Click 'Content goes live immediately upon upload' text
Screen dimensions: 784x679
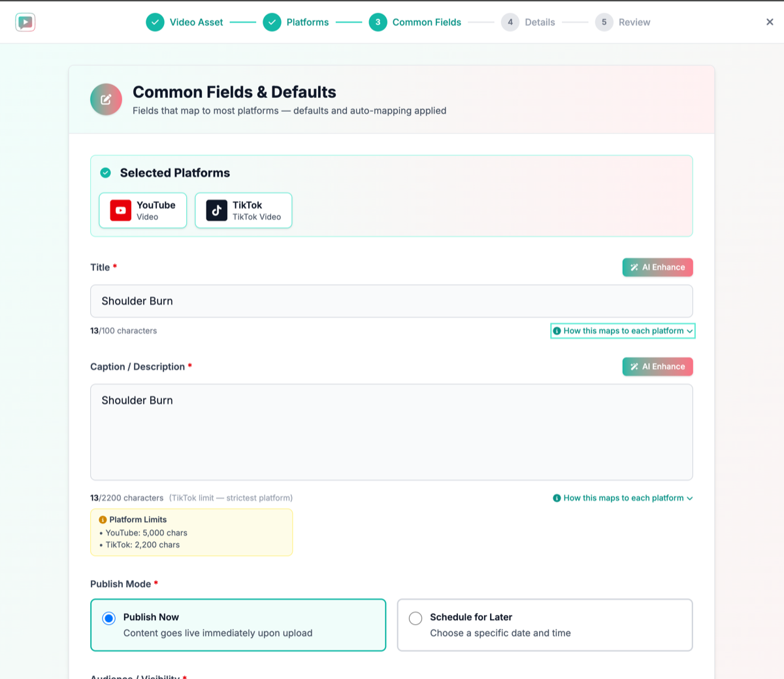click(218, 633)
